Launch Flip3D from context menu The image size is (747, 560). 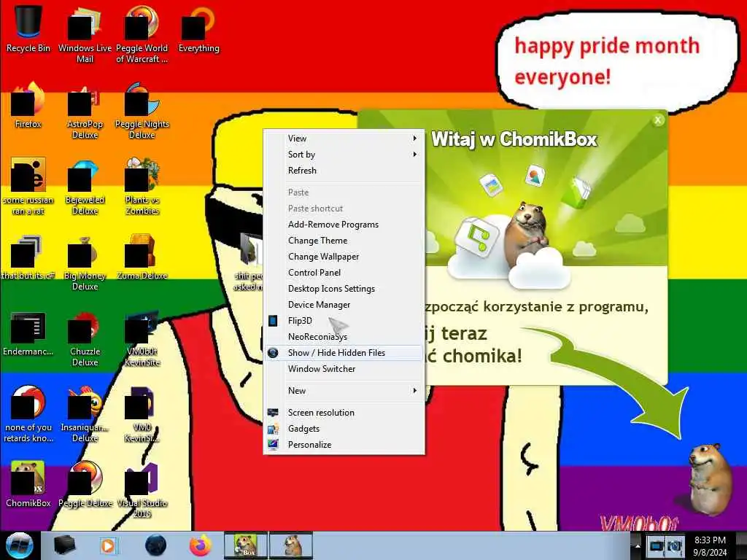344,321
